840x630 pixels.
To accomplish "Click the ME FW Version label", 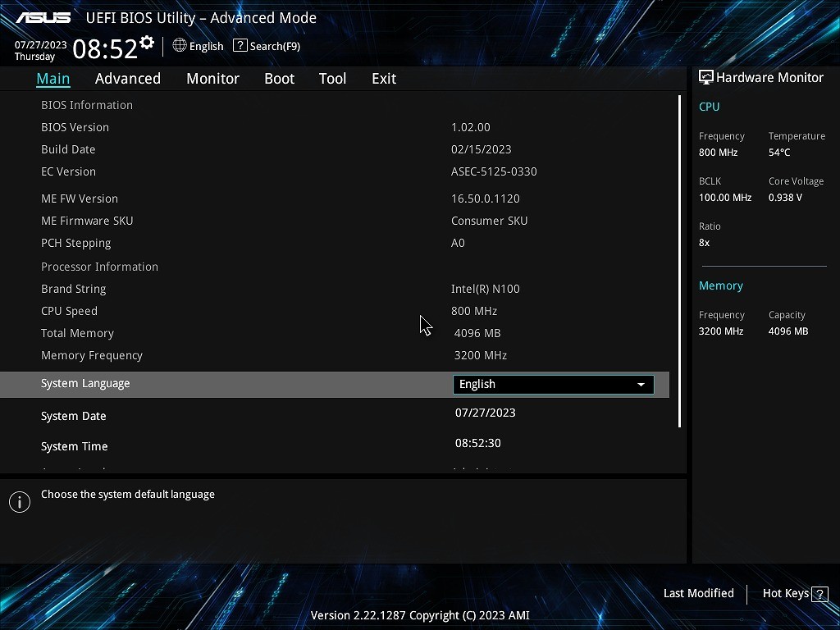I will [80, 199].
